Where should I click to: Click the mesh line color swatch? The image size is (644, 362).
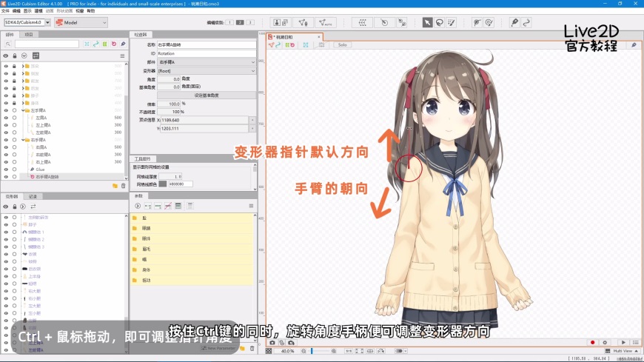tap(163, 184)
